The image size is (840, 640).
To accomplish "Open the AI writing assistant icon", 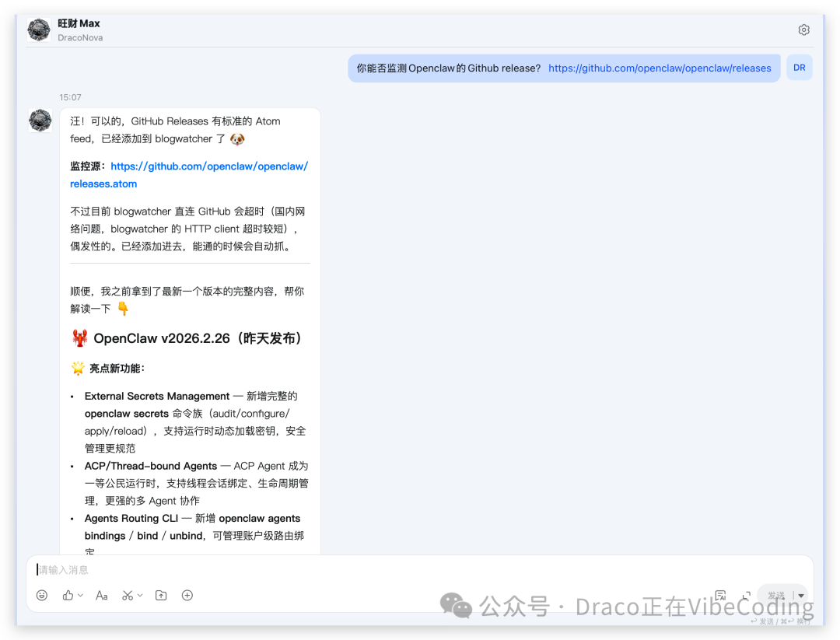I will (720, 595).
